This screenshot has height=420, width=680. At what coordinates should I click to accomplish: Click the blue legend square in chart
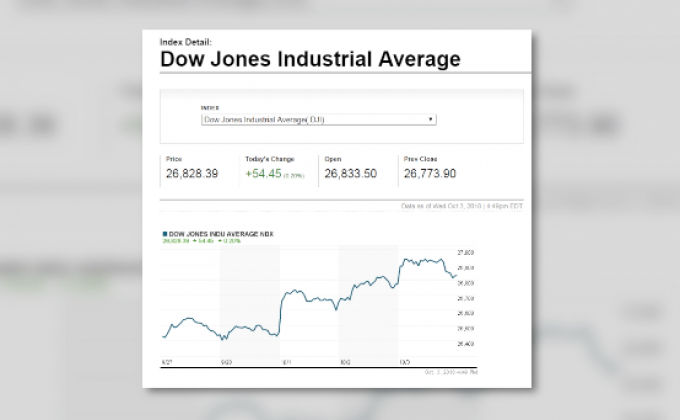(164, 233)
